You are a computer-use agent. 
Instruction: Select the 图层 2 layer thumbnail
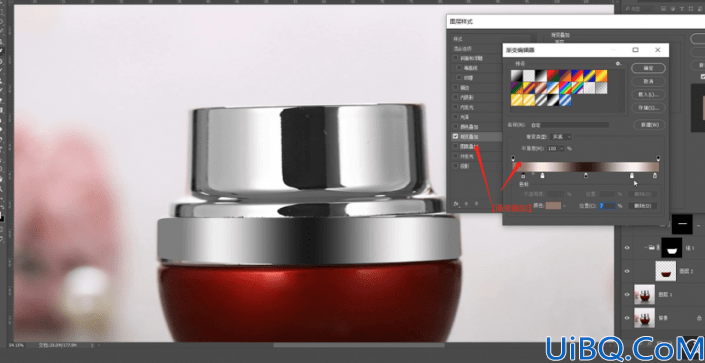pyautogui.click(x=666, y=271)
